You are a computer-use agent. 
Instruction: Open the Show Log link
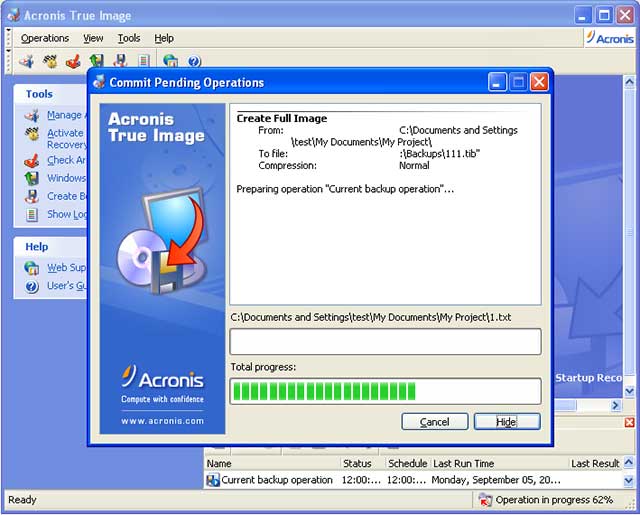[67, 214]
